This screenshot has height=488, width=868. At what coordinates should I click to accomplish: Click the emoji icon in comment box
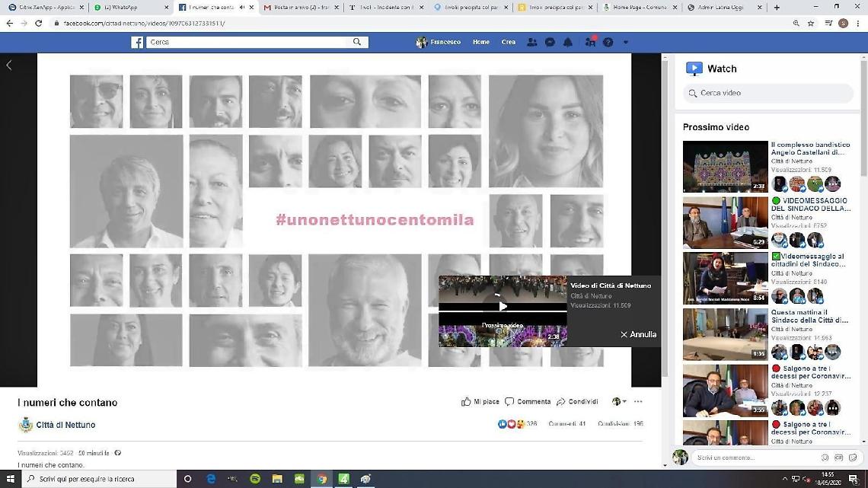pyautogui.click(x=825, y=458)
